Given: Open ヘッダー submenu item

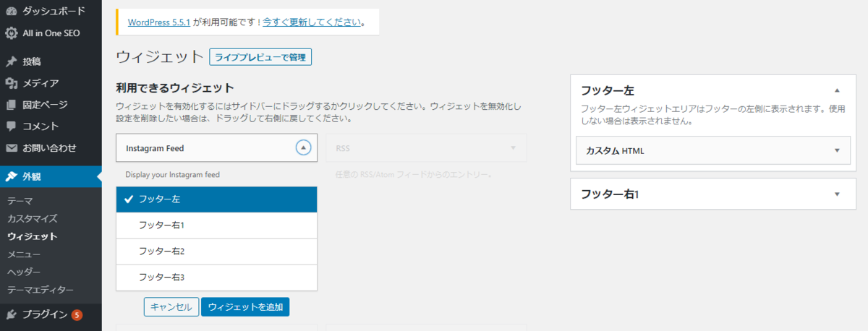Looking at the screenshot, I should coord(24,272).
